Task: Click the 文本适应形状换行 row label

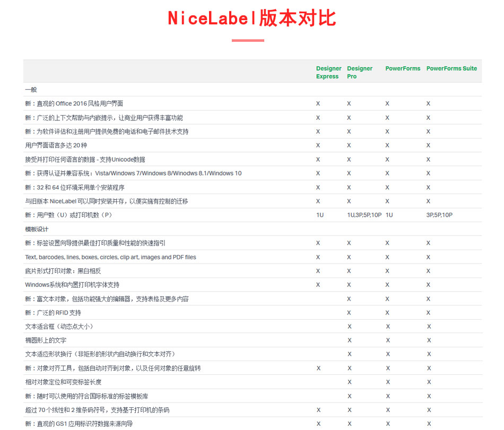Action: click(x=100, y=354)
